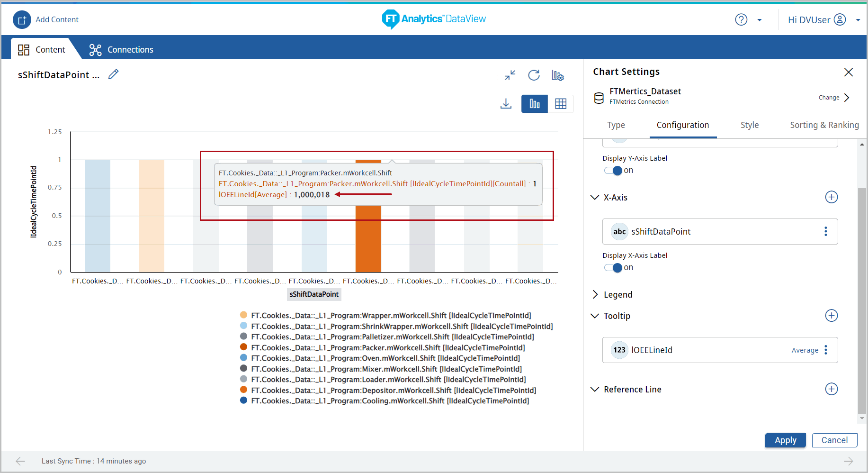Open the chart settings icon
The height and width of the screenshot is (473, 868).
click(x=558, y=76)
